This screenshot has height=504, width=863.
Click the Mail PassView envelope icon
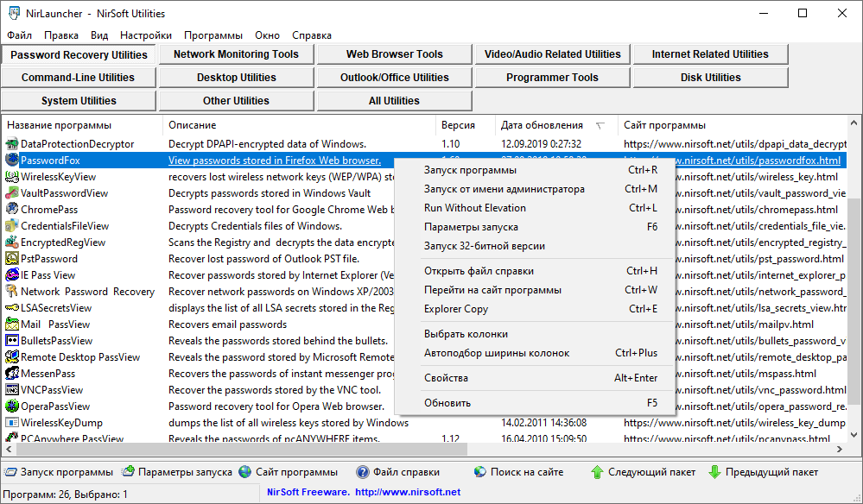pos(11,324)
